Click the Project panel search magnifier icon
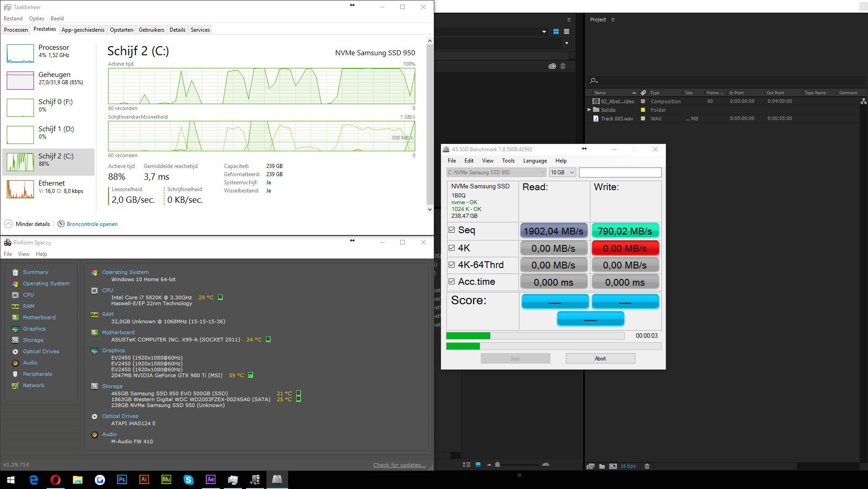This screenshot has width=868, height=489. [x=593, y=81]
